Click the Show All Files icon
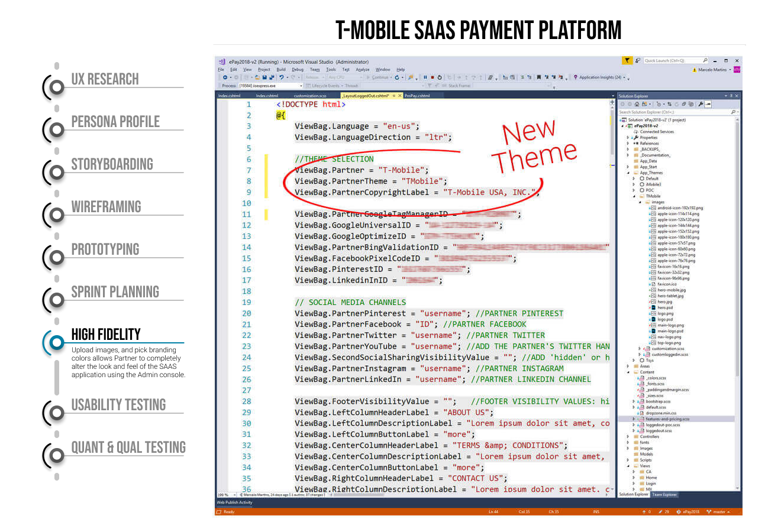This screenshot has height=532, width=781. pos(691,104)
